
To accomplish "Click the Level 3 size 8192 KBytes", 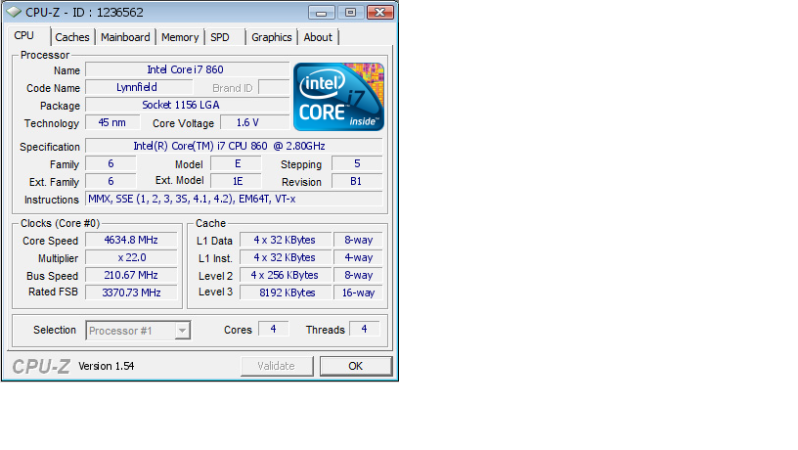I will tap(286, 293).
